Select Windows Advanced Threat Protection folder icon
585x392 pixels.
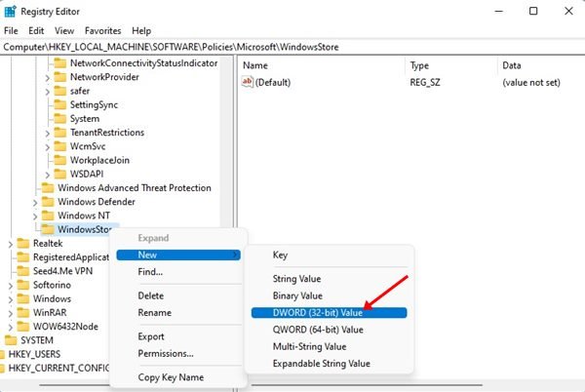(x=48, y=187)
